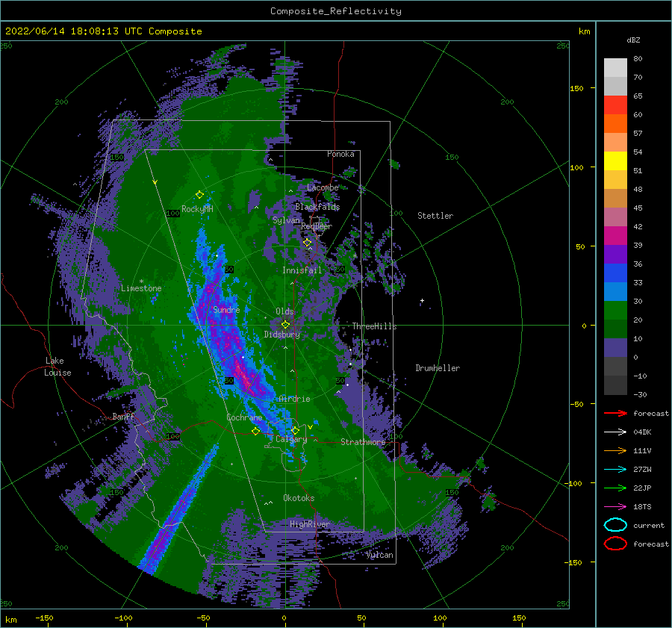This screenshot has height=628, width=672.
Task: Pick the yellow swatch between 54 and 51 dBZ
Action: (x=615, y=161)
